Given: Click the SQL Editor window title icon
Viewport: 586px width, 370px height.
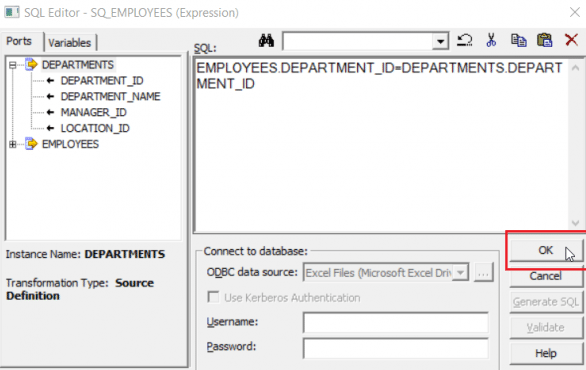Looking at the screenshot, I should [12, 12].
